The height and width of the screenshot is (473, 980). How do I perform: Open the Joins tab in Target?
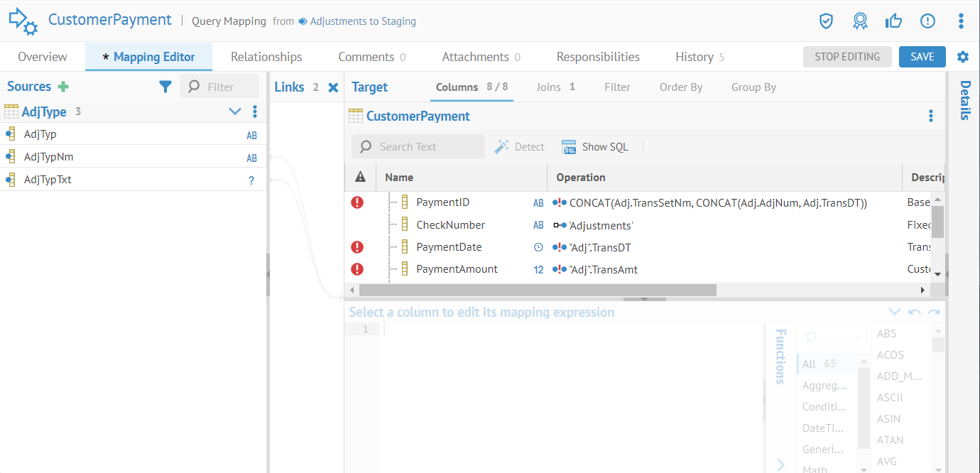(555, 87)
